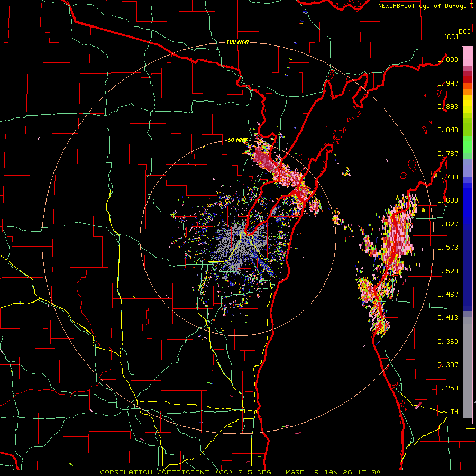Click the 0.733 legend value
Viewport: 476px width, 476px height.
click(x=448, y=177)
